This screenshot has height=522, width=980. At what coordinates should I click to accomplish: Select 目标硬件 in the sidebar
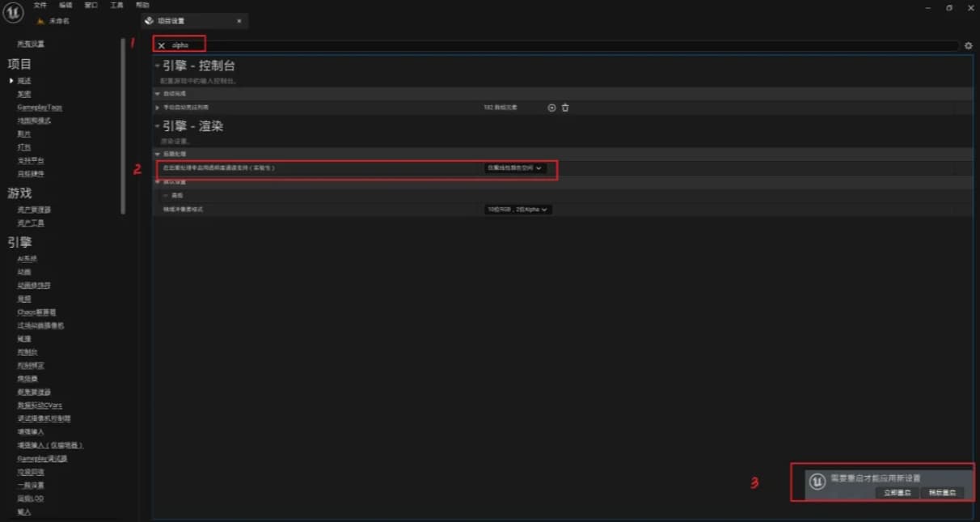pos(31,174)
